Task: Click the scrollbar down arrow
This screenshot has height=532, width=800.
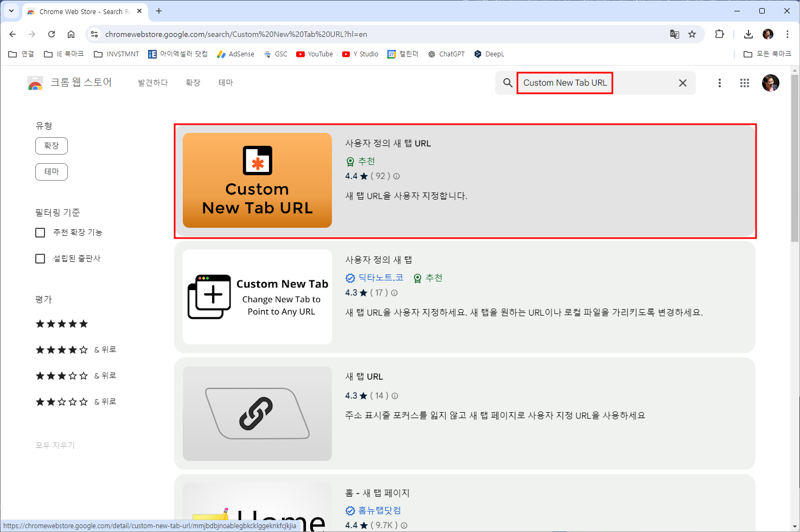Action: [x=795, y=527]
